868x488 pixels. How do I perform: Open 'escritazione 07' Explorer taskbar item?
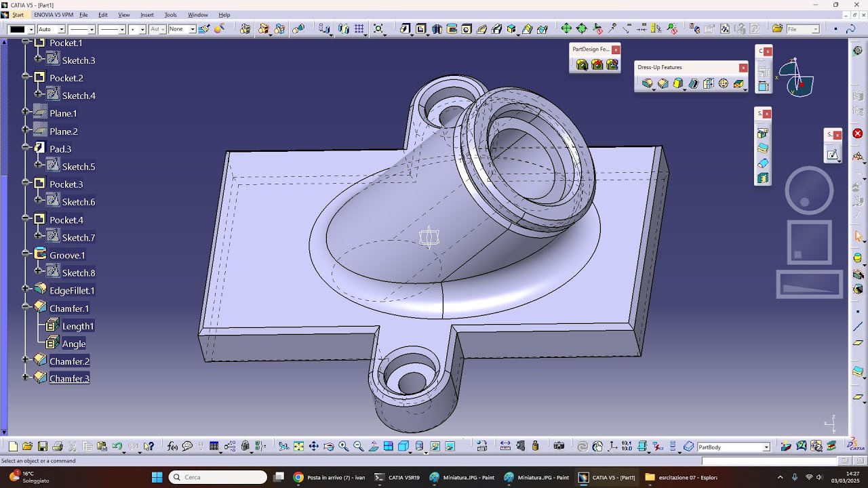click(682, 477)
